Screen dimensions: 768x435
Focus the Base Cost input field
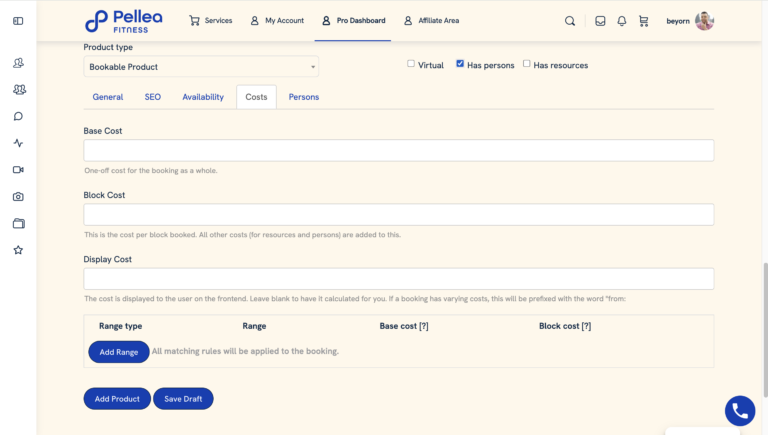pos(399,150)
